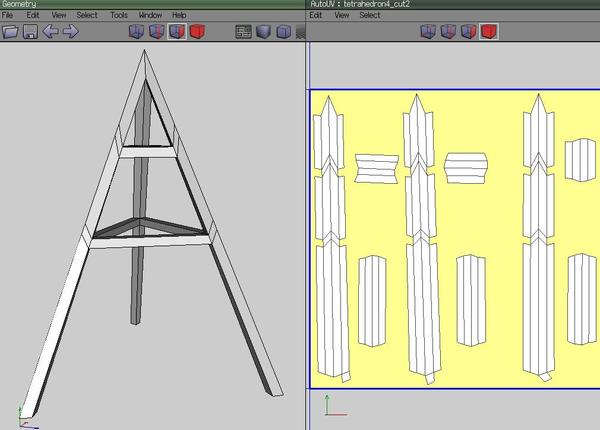Click the AutoUV tetrahedron4_cut2 title bar
Viewport: 600px width, 430px height.
click(453, 4)
